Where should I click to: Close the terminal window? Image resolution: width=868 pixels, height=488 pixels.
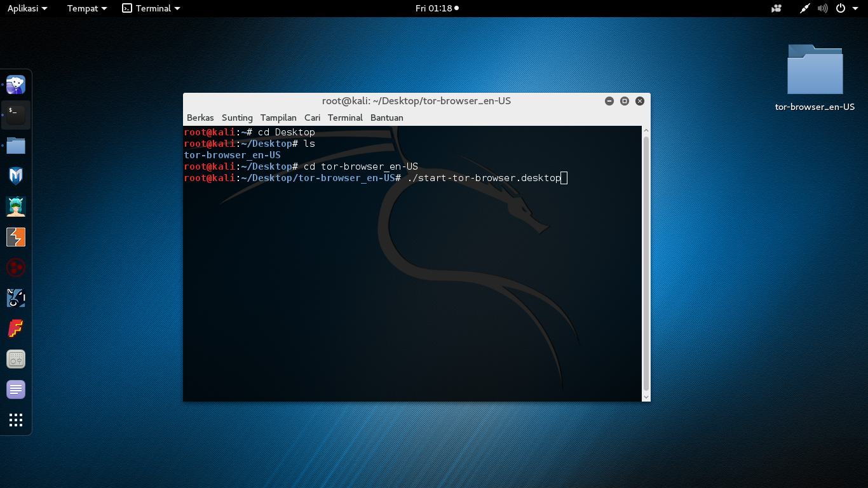[640, 101]
